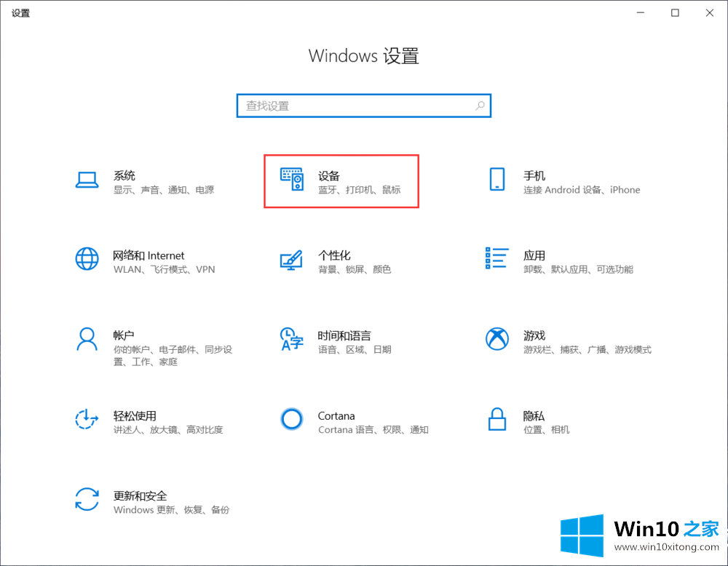The width and height of the screenshot is (728, 566).
Task: Click the text 背景、锁屏、颜色
Action: tap(355, 270)
